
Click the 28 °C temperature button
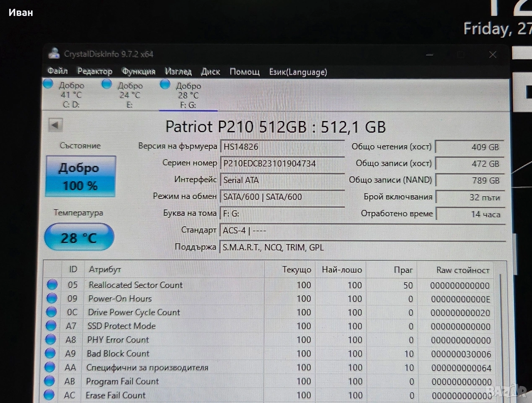coord(79,238)
